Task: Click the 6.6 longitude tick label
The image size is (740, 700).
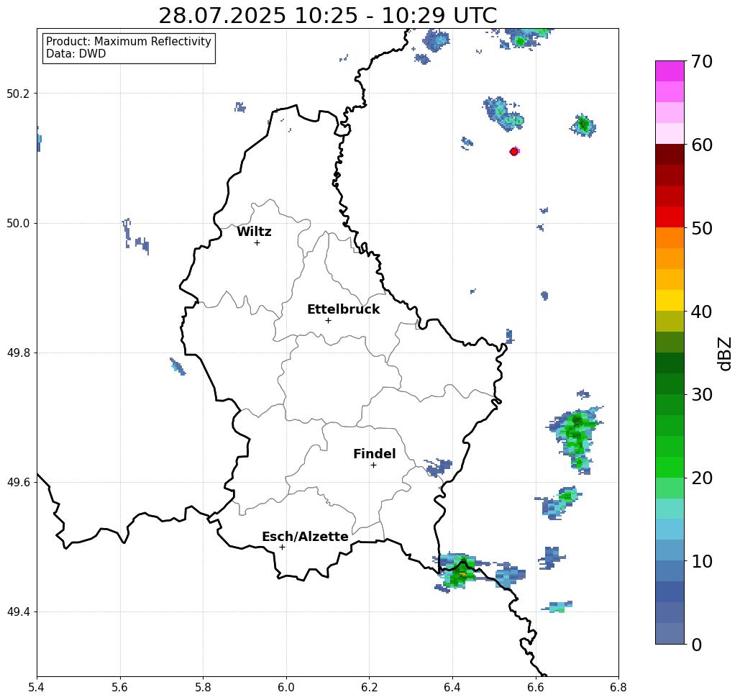Action: point(535,687)
